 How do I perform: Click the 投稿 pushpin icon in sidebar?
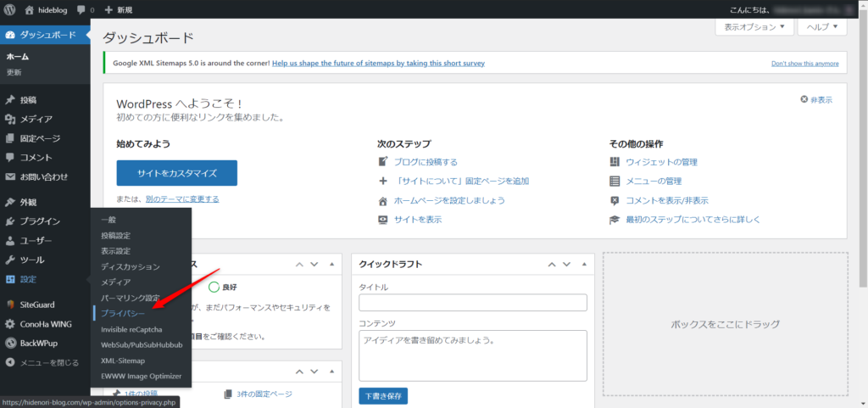(x=9, y=100)
